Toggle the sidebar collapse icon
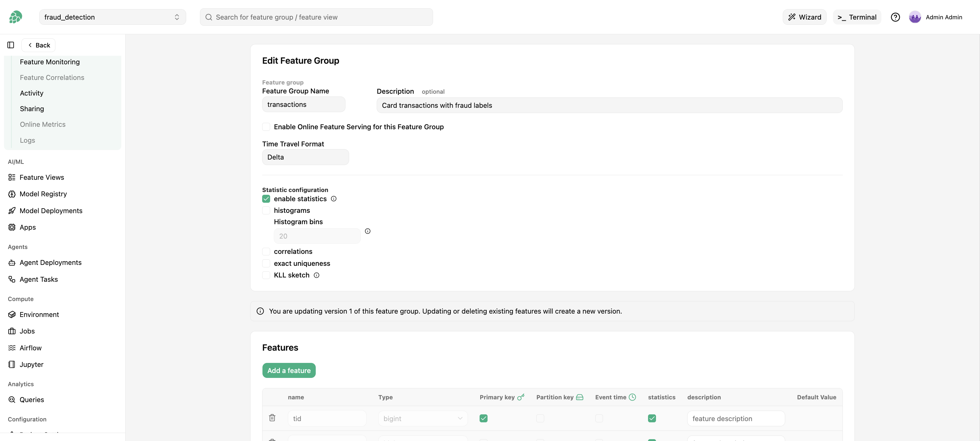This screenshot has width=980, height=441. click(11, 45)
